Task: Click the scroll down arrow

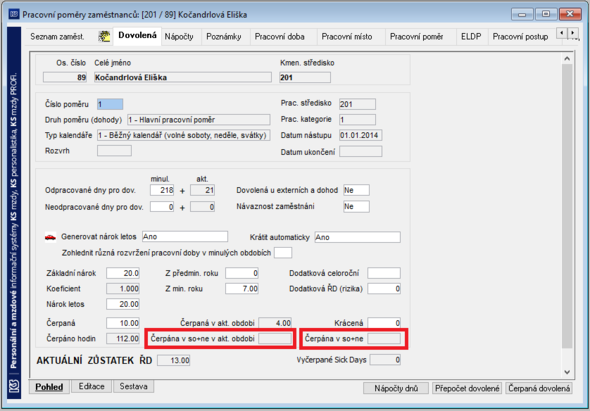Action: [567, 372]
